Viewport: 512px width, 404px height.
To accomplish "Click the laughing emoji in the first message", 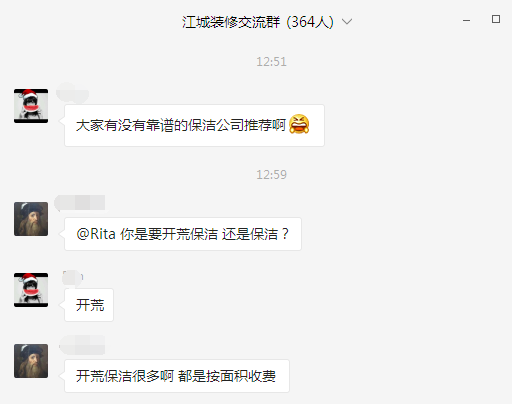I will pos(299,124).
